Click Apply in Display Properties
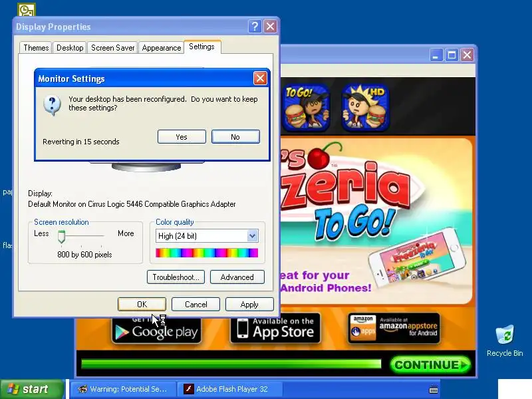 pyautogui.click(x=249, y=305)
